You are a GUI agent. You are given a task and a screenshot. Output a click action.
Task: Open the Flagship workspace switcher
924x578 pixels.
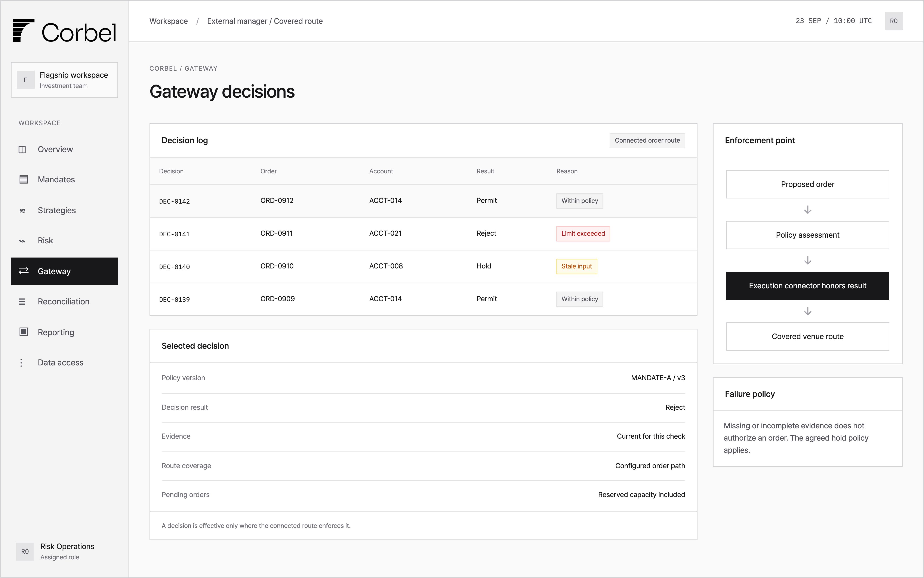point(64,80)
